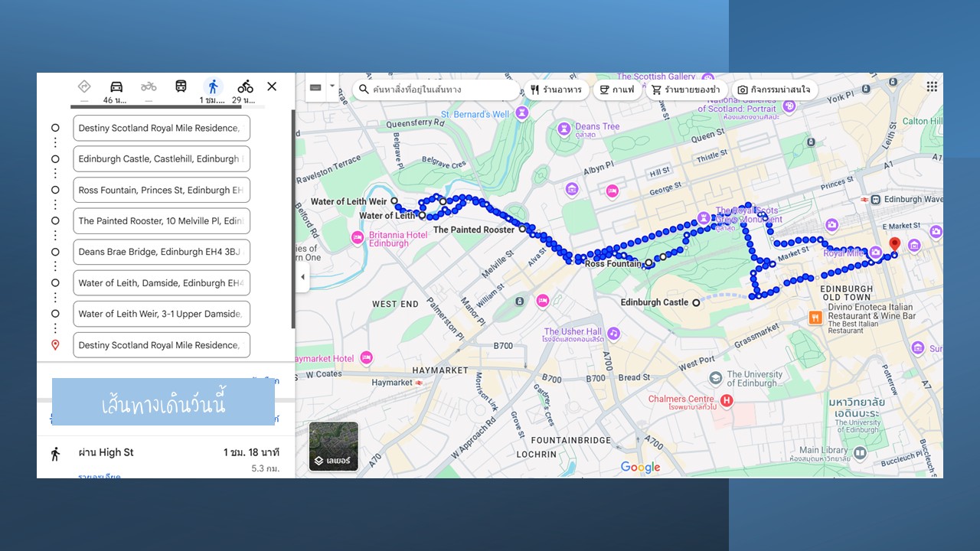Select motorcycle travel mode
The image size is (980, 551).
[149, 86]
